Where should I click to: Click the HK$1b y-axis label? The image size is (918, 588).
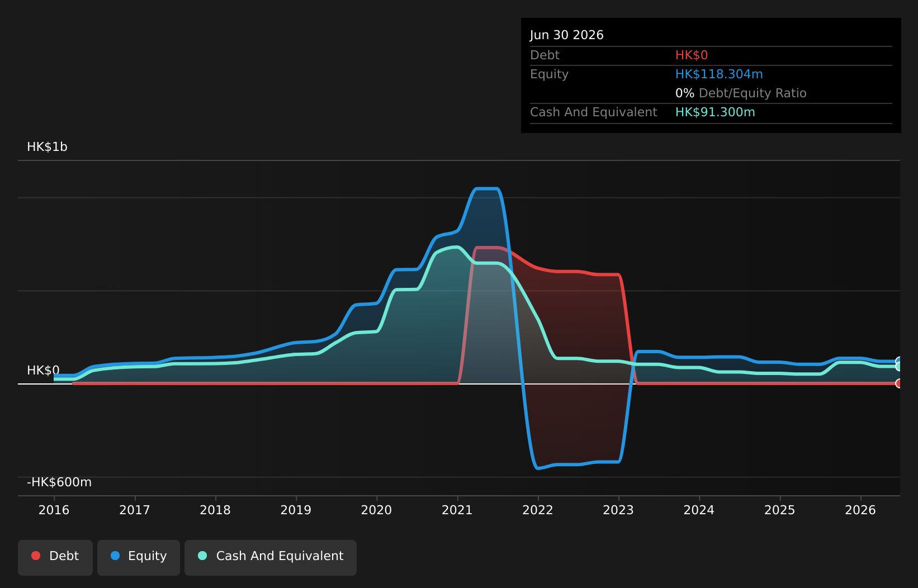[47, 147]
